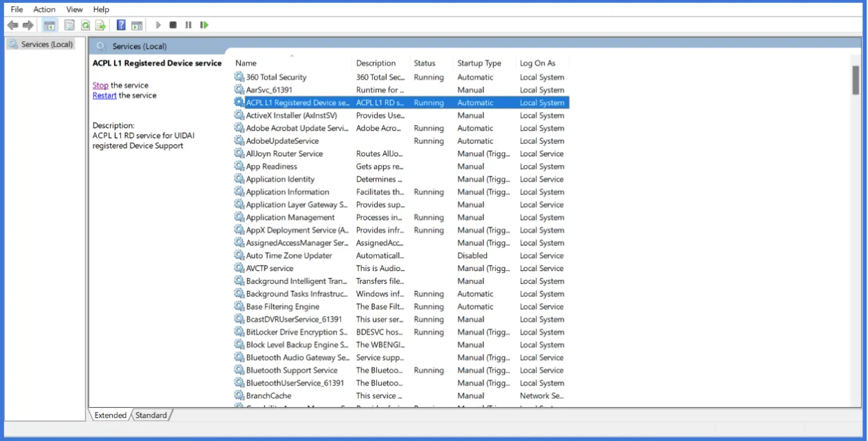This screenshot has width=868, height=441.
Task: Select the Block Level Backup Engine service name
Action: tap(297, 345)
